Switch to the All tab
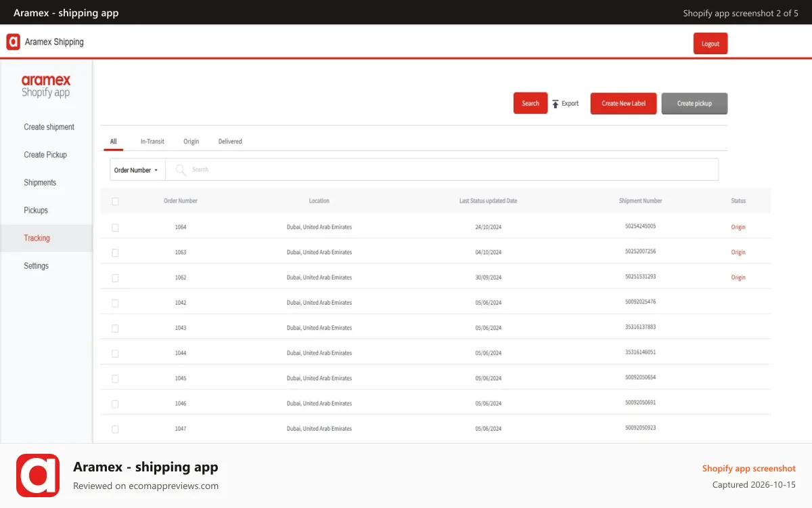Image resolution: width=812 pixels, height=508 pixels. point(114,142)
